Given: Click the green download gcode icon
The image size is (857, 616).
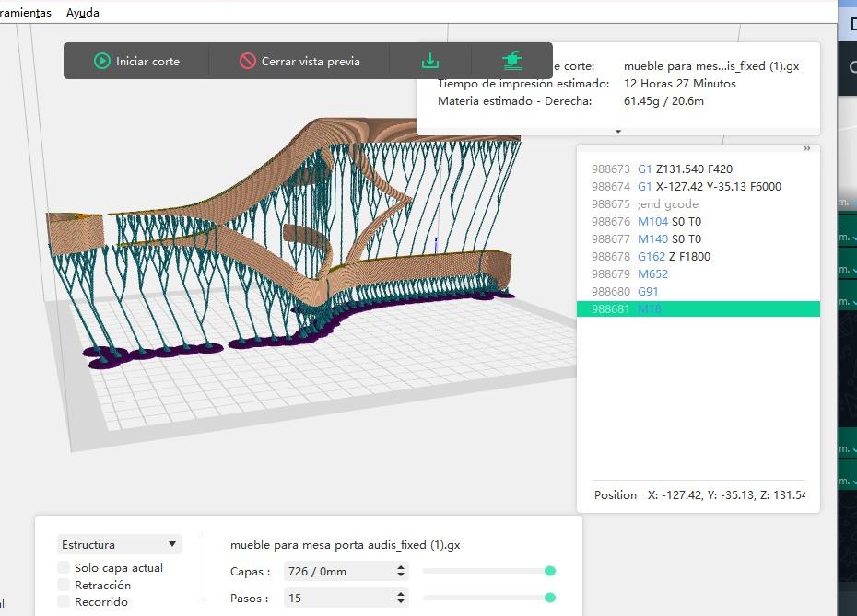Looking at the screenshot, I should 430,61.
